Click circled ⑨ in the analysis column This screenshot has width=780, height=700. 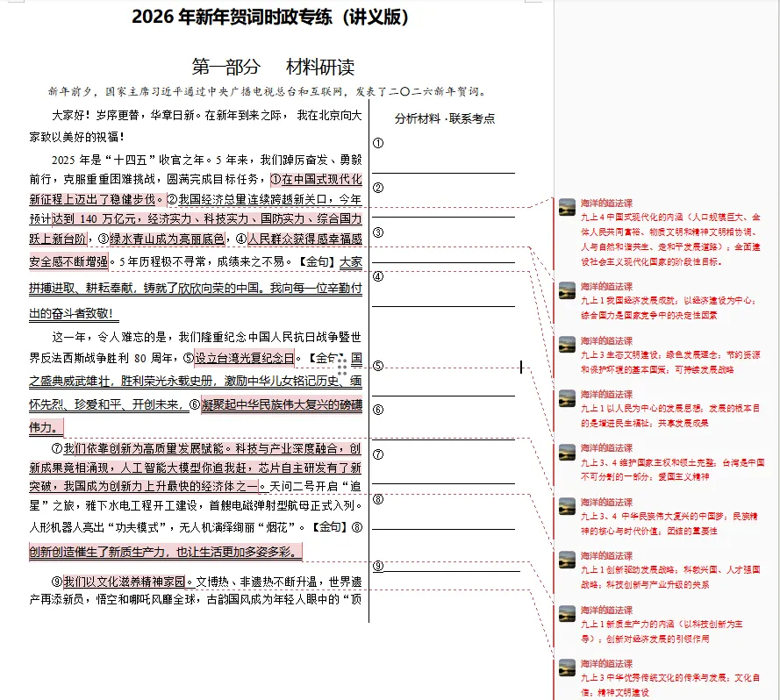coord(378,566)
